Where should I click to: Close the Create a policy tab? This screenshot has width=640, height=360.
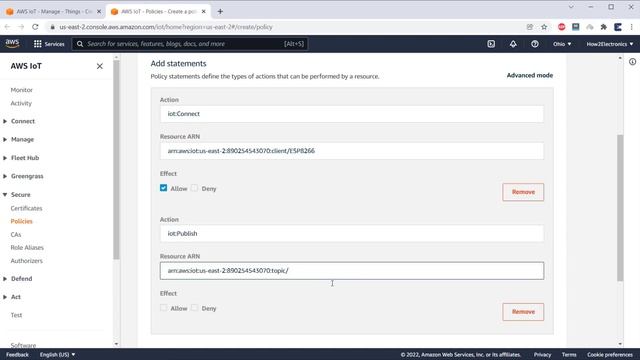(204, 11)
